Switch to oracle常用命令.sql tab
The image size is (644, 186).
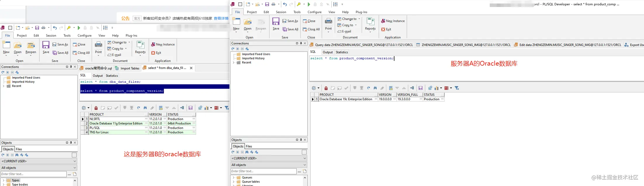pyautogui.click(x=96, y=68)
